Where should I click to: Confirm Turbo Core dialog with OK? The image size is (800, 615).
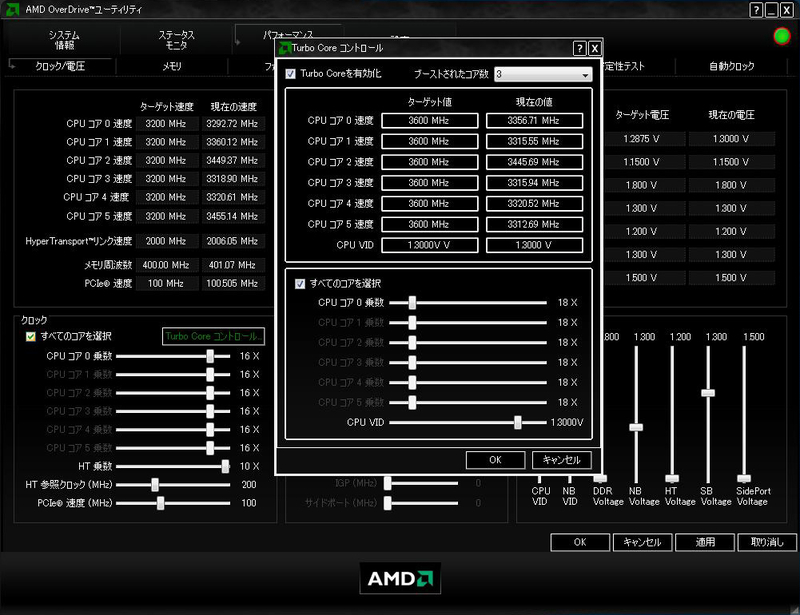[x=495, y=460]
